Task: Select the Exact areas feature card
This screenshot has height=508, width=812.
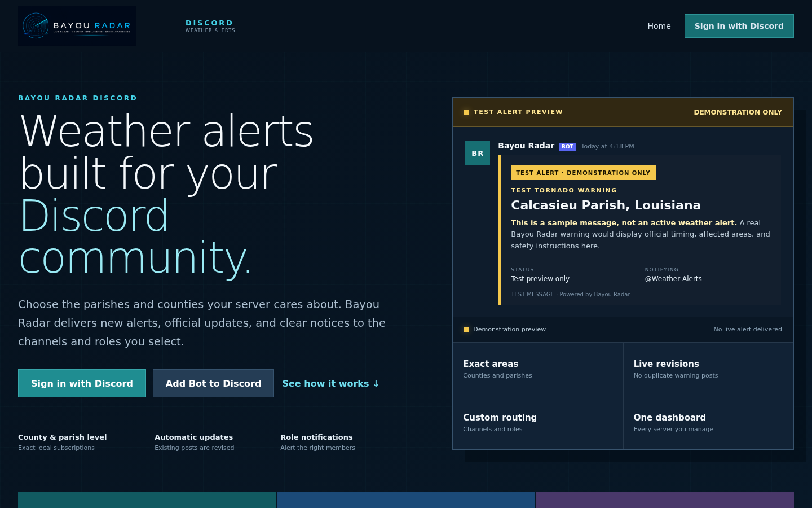Action: point(538,369)
